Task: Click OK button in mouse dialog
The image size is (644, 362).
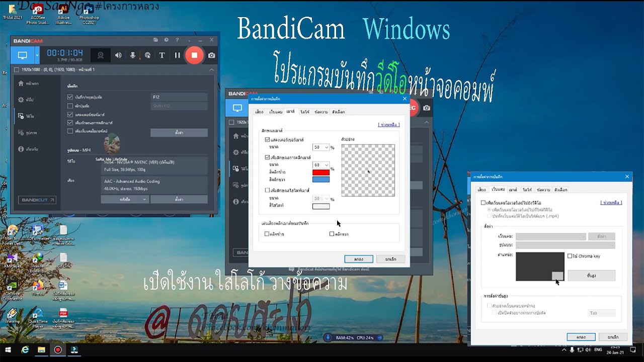Action: coord(359,259)
